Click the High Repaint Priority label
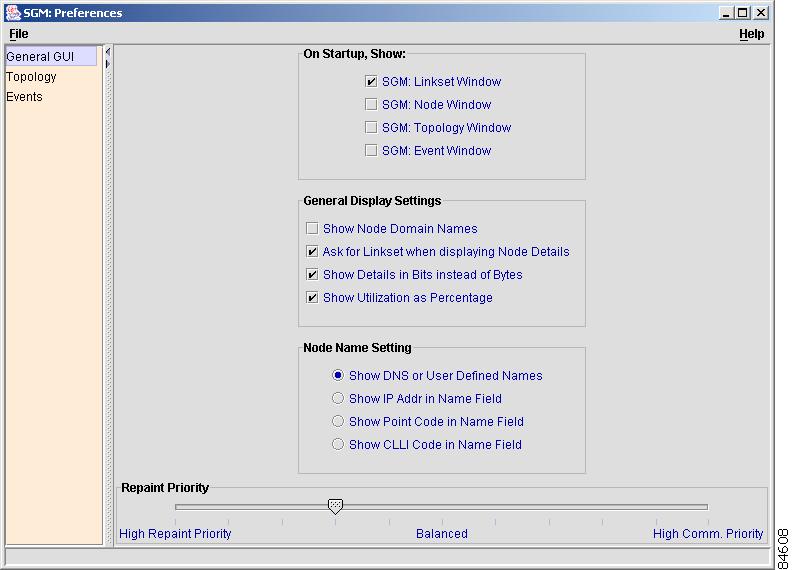792x570 pixels. click(x=175, y=534)
